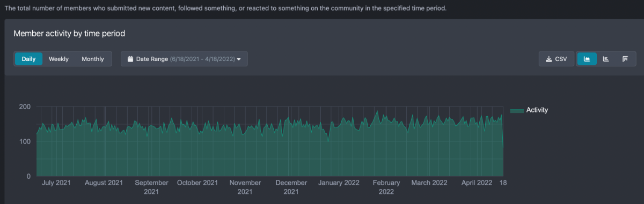This screenshot has width=644, height=204.
Task: Select the Weekly time period
Action: pyautogui.click(x=59, y=59)
